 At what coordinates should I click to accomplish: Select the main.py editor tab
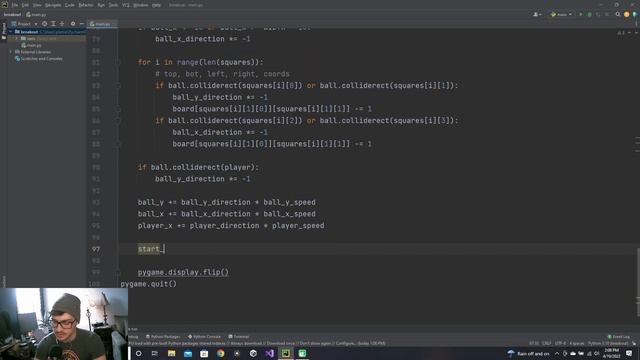[101, 24]
